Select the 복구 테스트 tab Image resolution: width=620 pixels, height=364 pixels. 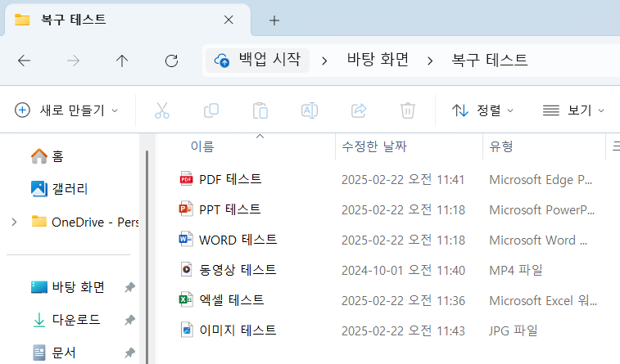(127, 20)
